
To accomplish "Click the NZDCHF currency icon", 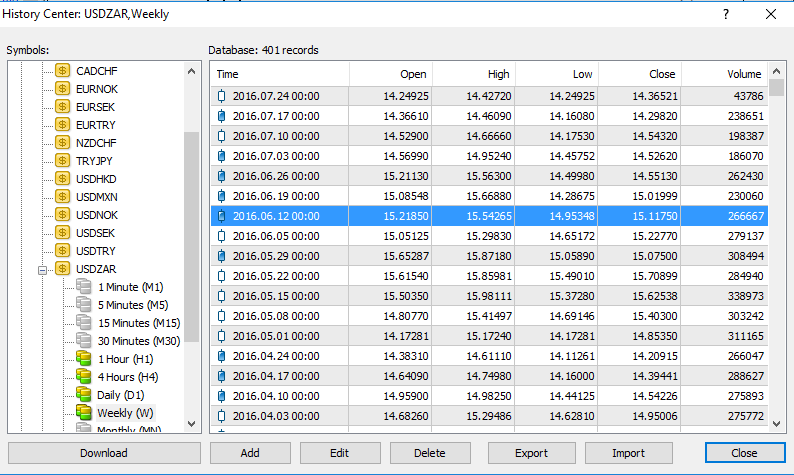I will 62,142.
